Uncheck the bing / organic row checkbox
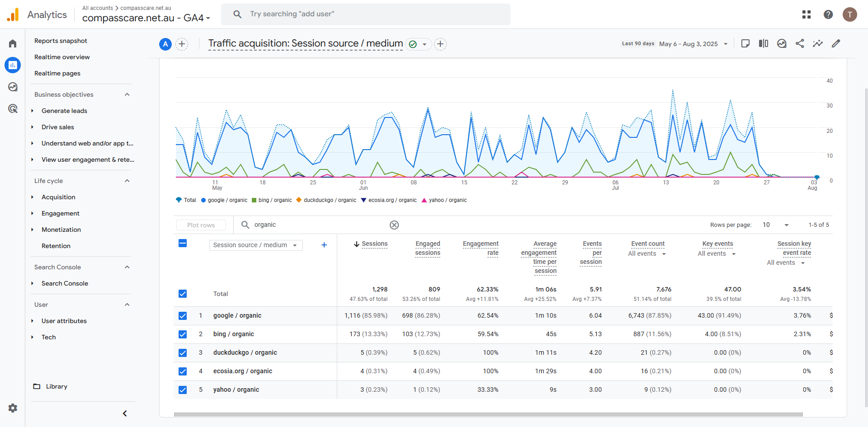 [183, 334]
